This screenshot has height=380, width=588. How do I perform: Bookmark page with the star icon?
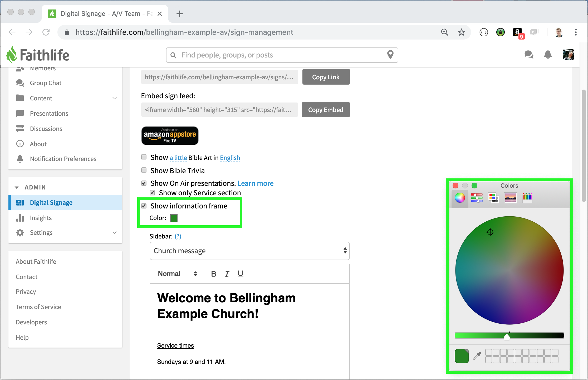pyautogui.click(x=462, y=32)
